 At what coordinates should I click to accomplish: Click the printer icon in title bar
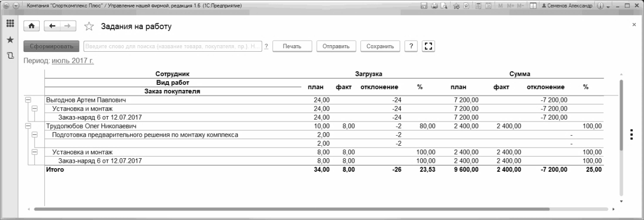tap(434, 6)
